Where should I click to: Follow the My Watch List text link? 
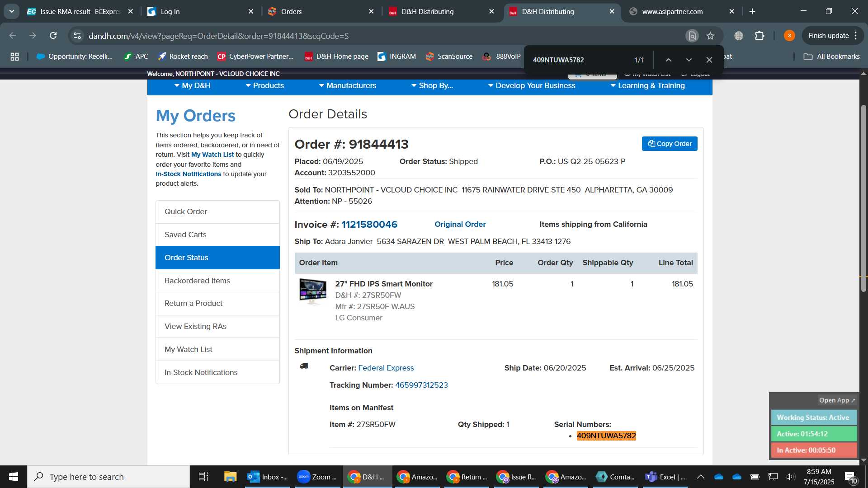212,155
